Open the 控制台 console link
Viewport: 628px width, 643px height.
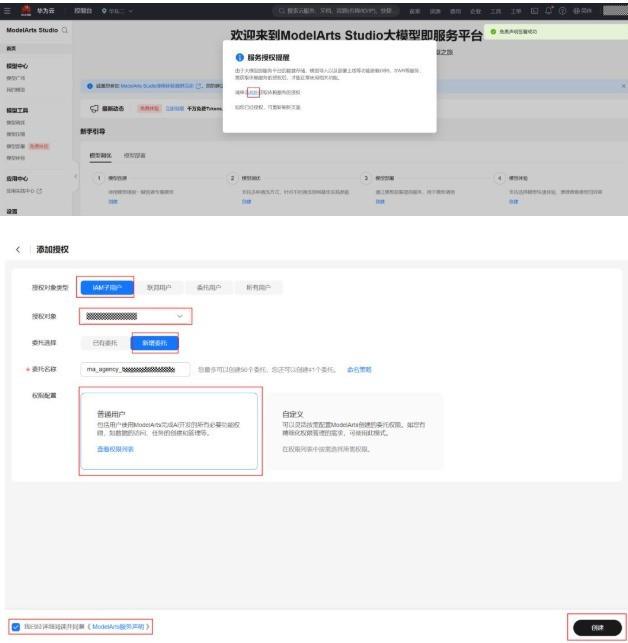click(83, 11)
